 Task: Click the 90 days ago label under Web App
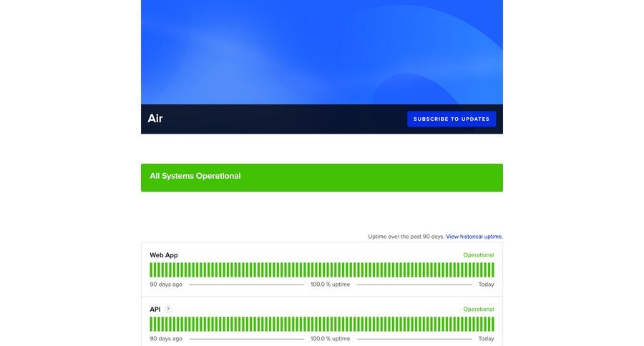tap(166, 285)
